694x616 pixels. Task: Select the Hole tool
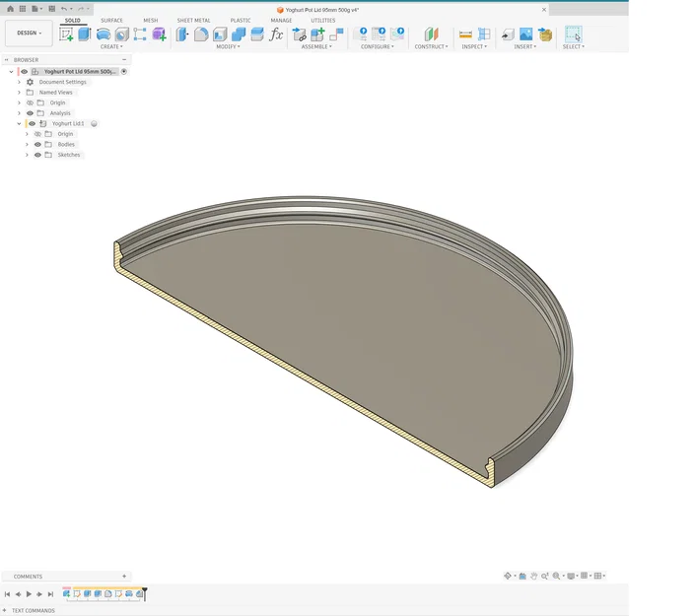pos(121,34)
